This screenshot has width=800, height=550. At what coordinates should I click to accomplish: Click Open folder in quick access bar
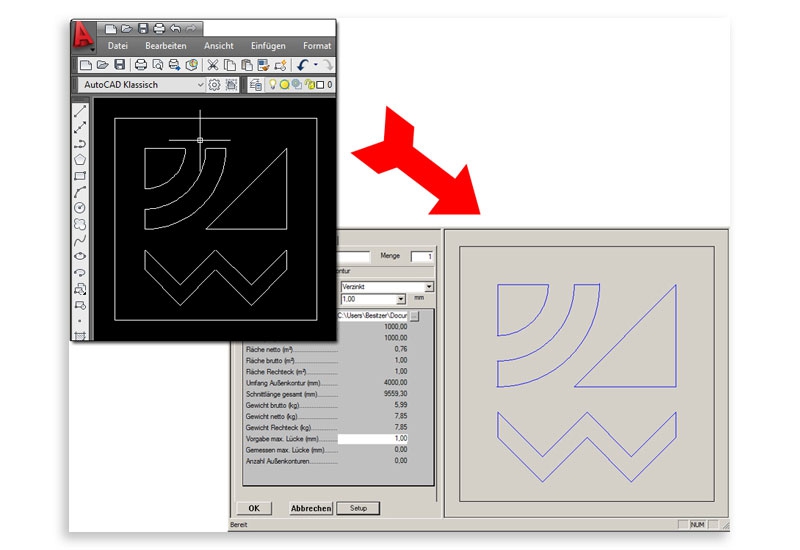(127, 29)
